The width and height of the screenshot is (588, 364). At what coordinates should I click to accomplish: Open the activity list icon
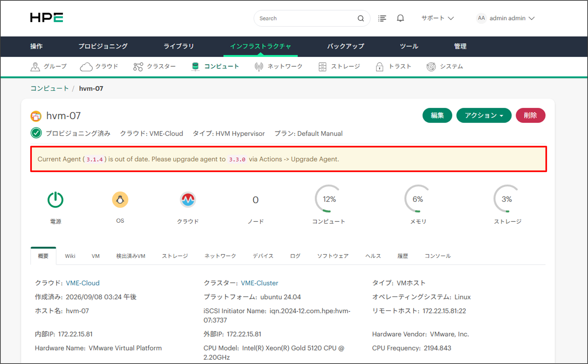click(382, 18)
